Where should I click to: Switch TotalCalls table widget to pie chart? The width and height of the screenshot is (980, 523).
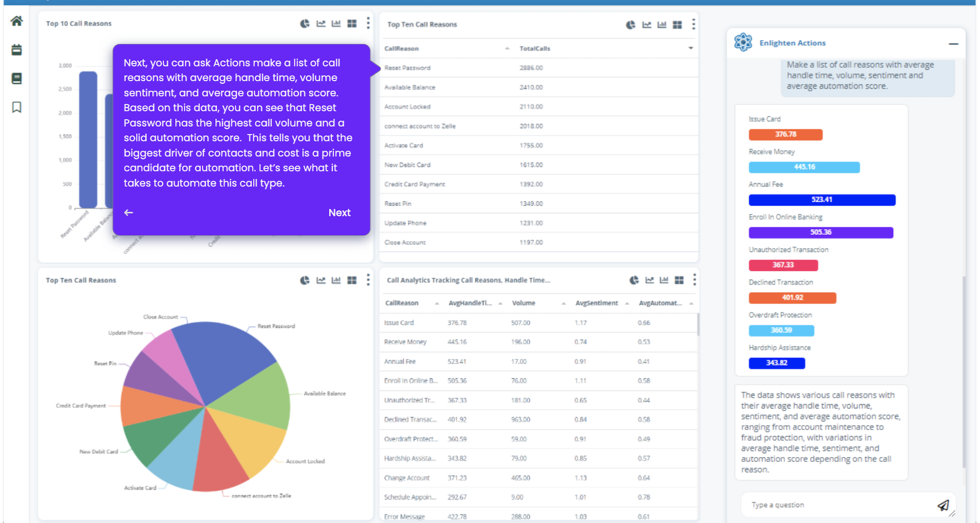(x=631, y=24)
